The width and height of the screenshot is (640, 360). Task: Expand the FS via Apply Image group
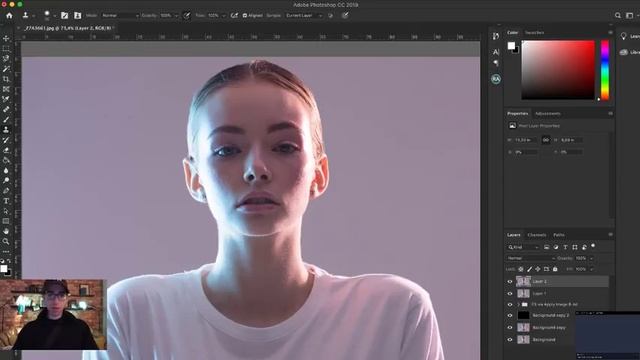[x=518, y=304]
